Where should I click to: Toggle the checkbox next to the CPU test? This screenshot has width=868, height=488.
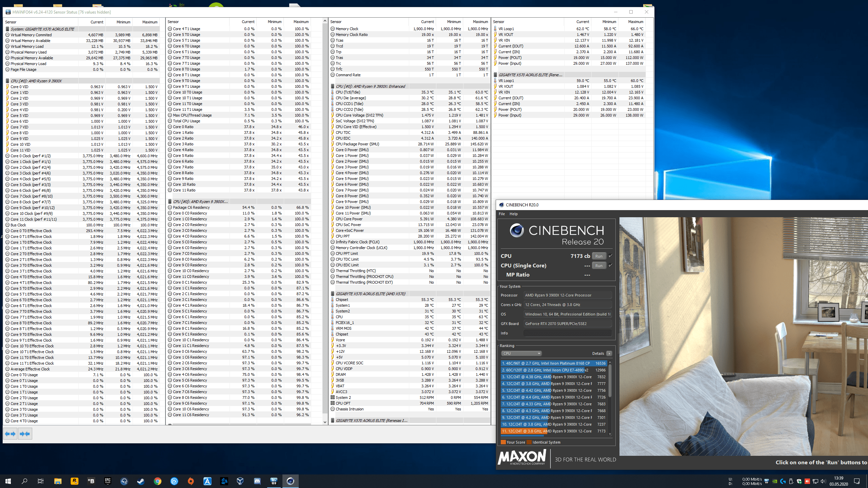pyautogui.click(x=610, y=256)
